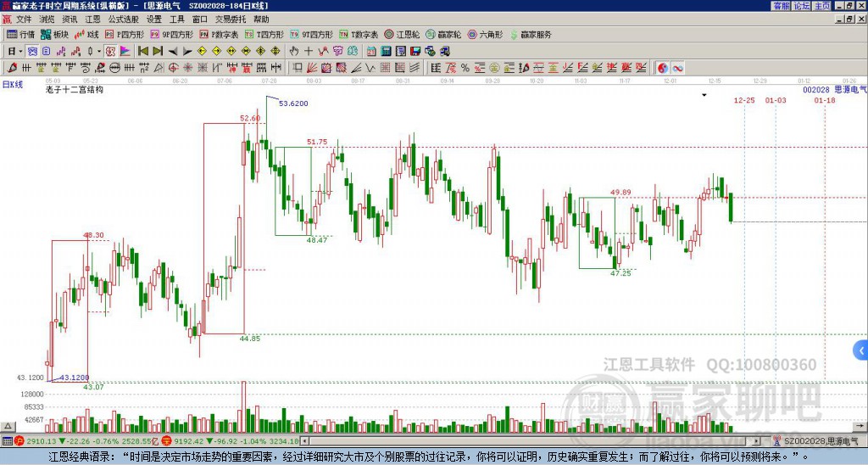Click the up-triangle button beside volume
This screenshot has height=465, width=868.
tap(8, 426)
